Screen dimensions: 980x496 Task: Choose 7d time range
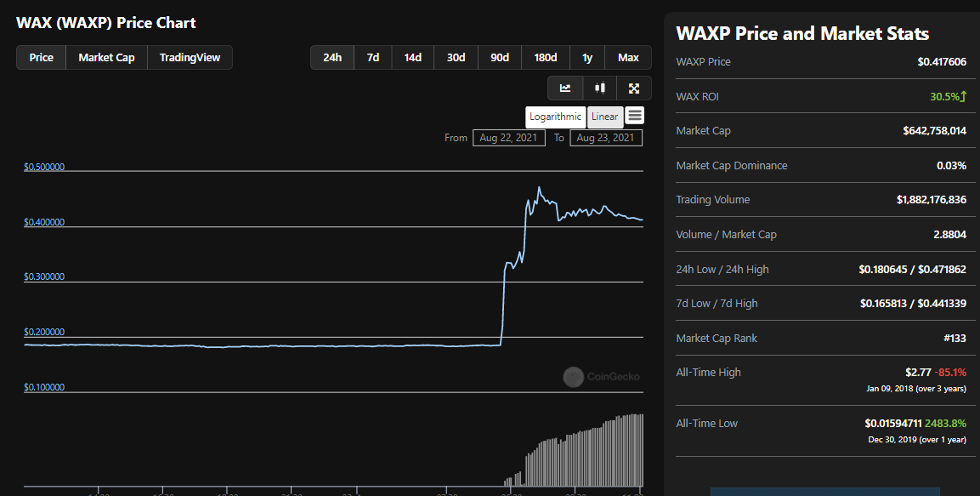point(373,58)
